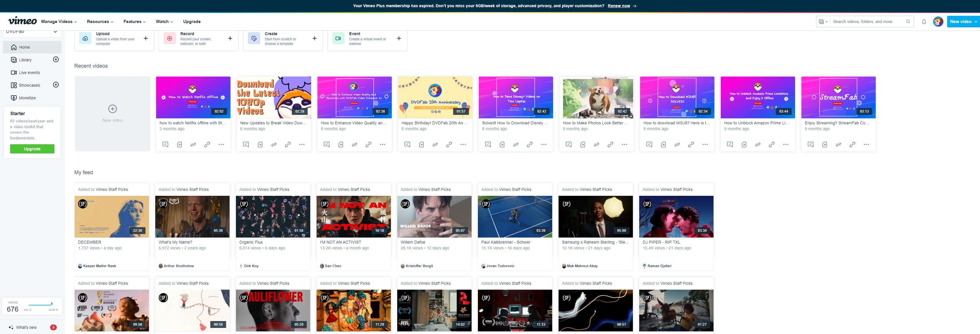
Task: Expand the Manage Videos dropdown
Action: point(59,21)
